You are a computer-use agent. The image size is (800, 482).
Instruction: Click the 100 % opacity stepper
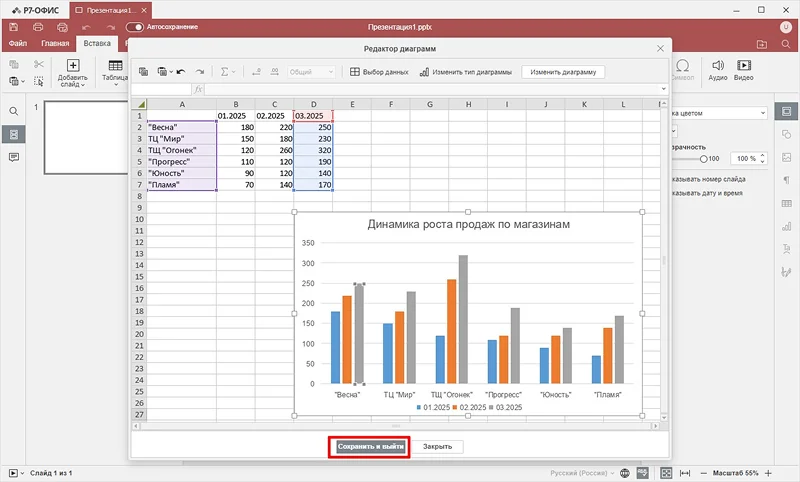pyautogui.click(x=748, y=159)
